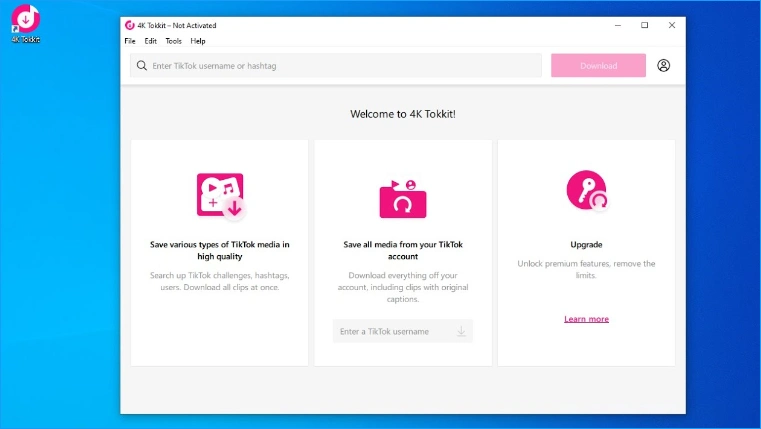Click 'Save all media from your TikTok account' heading
Image resolution: width=761 pixels, height=429 pixels.
pos(403,250)
